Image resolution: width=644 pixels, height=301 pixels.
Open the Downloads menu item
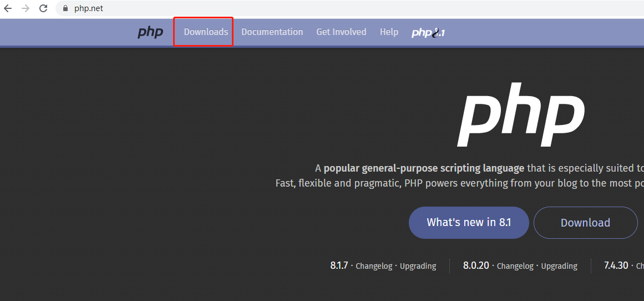tap(206, 32)
